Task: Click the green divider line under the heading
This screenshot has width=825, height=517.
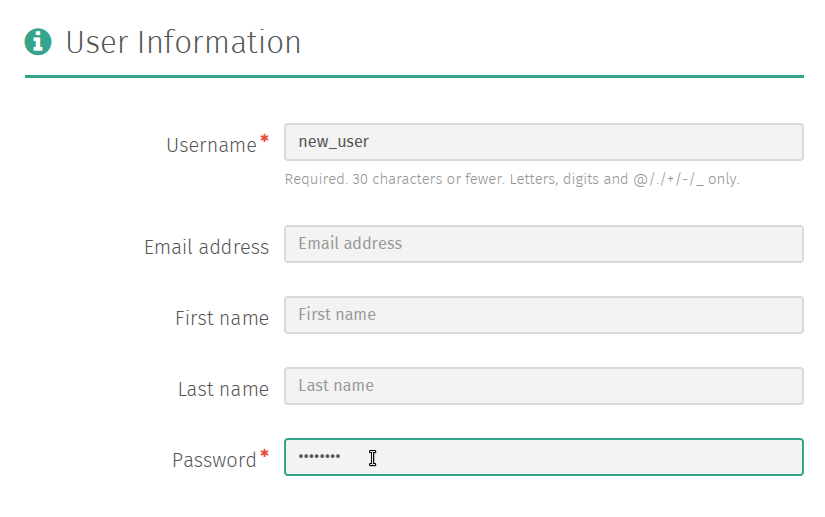Action: [414, 76]
